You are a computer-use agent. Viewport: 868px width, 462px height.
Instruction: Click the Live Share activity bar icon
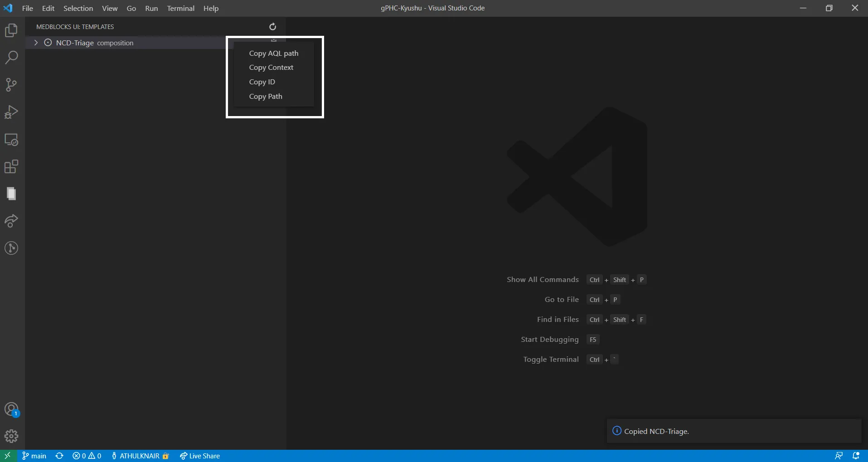click(11, 221)
